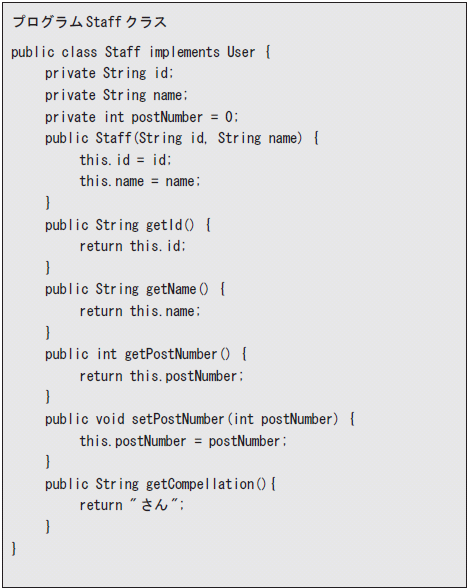
Task: Click the getName() method declaration
Action: (135, 289)
